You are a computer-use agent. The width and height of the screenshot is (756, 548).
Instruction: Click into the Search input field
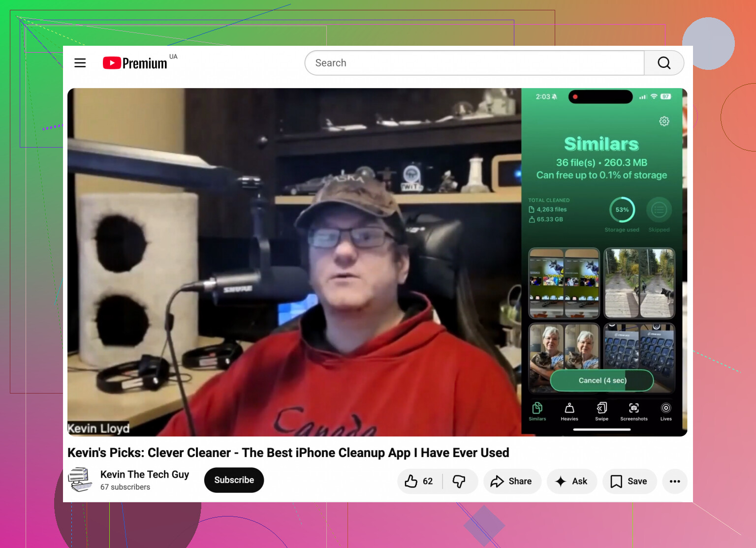point(474,63)
